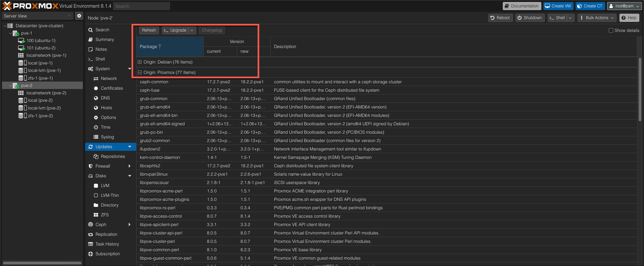The height and width of the screenshot is (266, 644).
Task: Click the Replication retweet icon
Action: point(91,234)
